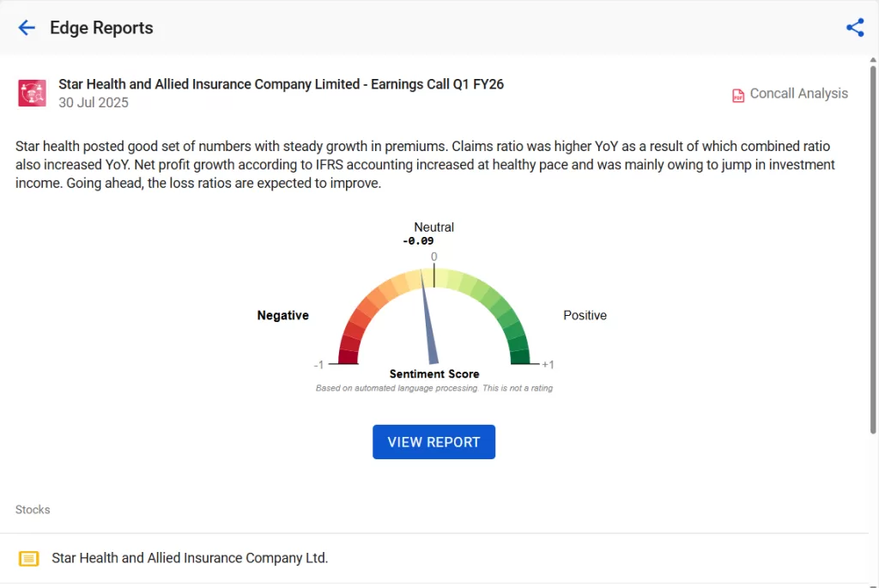Open the Concall Analysis link
Image resolution: width=879 pixels, height=588 pixels.
[798, 94]
